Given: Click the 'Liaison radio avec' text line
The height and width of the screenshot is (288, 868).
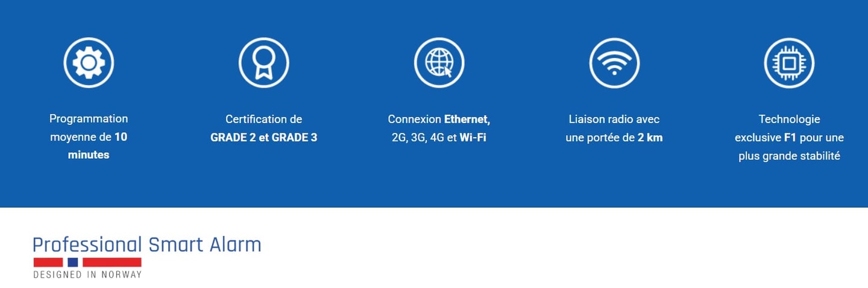Looking at the screenshot, I should click(614, 119).
